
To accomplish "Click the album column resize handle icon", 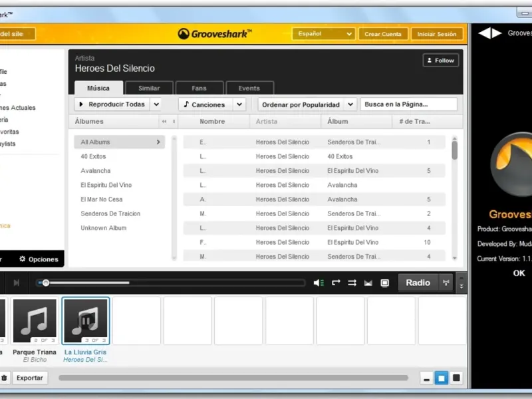I will (174, 122).
